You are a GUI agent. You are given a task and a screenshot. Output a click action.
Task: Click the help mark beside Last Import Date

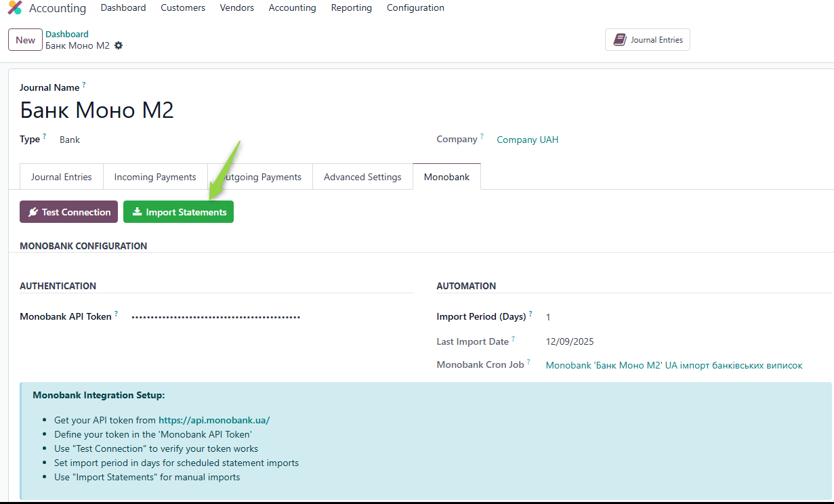click(513, 339)
